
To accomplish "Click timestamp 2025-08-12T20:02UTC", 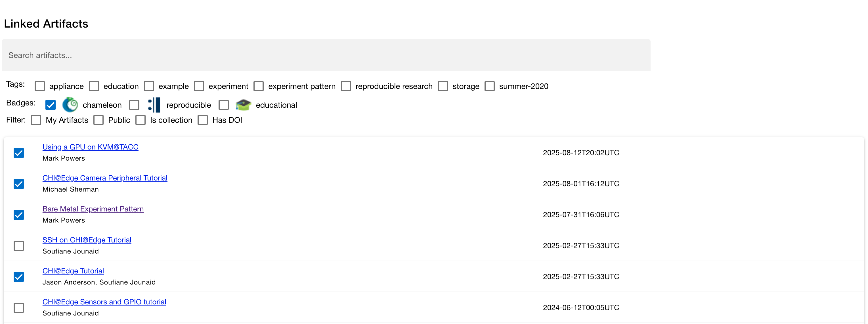I will [581, 153].
